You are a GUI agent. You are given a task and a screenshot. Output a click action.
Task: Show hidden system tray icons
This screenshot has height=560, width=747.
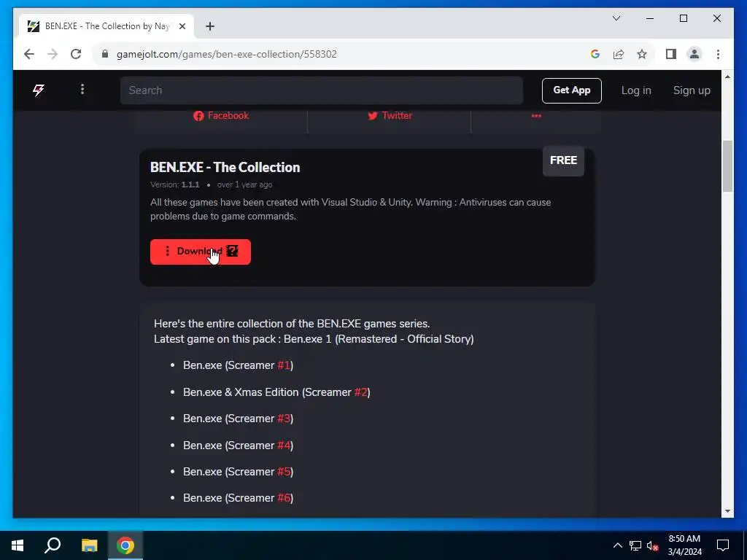(617, 545)
